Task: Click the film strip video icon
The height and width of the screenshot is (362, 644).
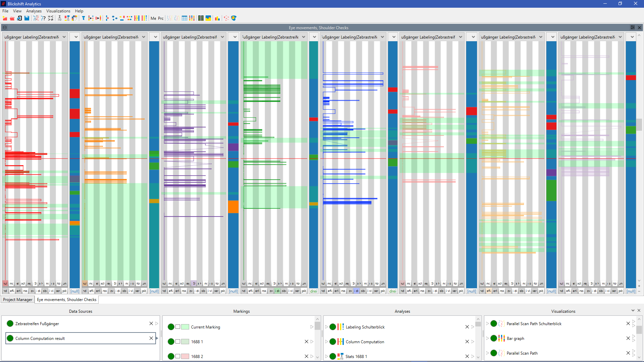Action: click(201, 18)
